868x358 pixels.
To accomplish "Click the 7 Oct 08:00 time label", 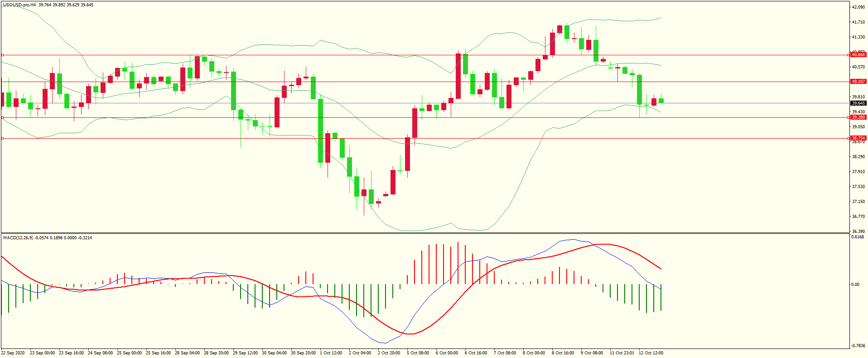I will coord(505,353).
